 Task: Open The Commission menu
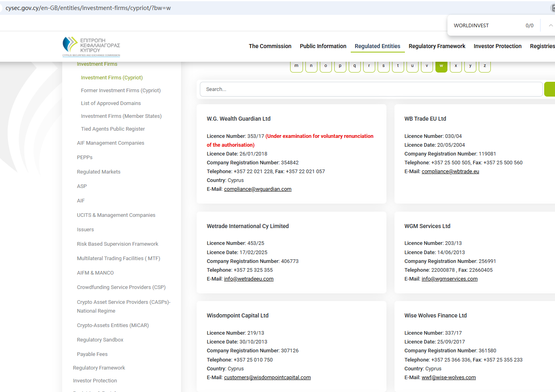(270, 46)
